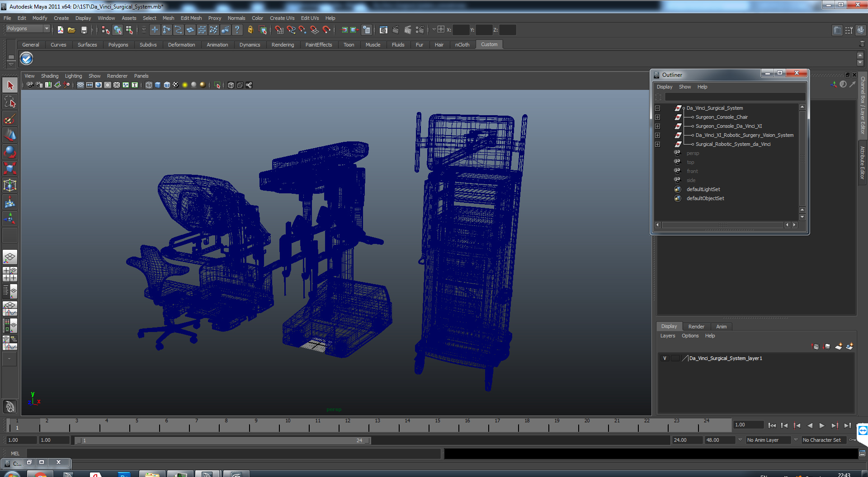
Task: Switch to Render layer tab
Action: click(x=696, y=327)
